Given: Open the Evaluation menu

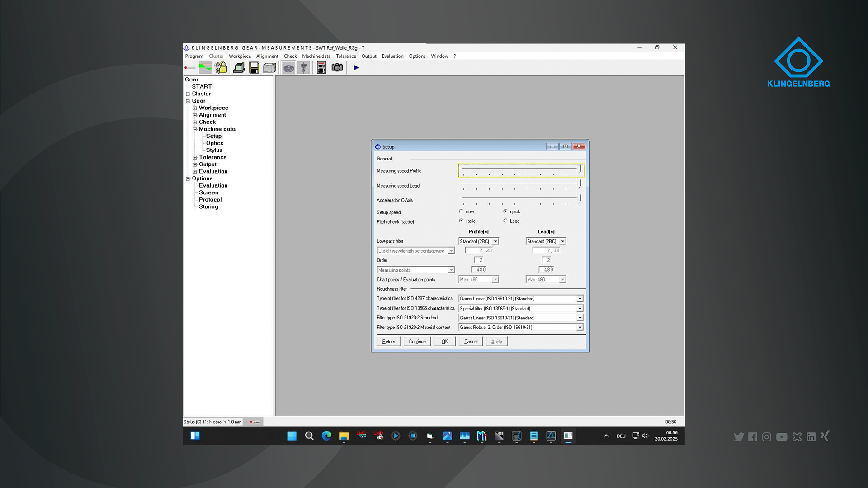Looking at the screenshot, I should coord(392,56).
